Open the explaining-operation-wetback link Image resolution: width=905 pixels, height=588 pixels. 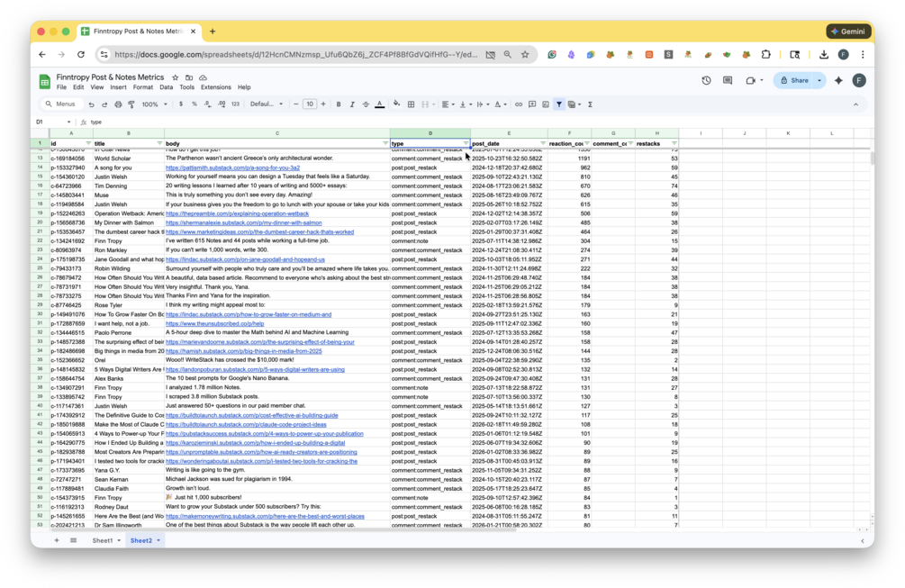tap(237, 213)
